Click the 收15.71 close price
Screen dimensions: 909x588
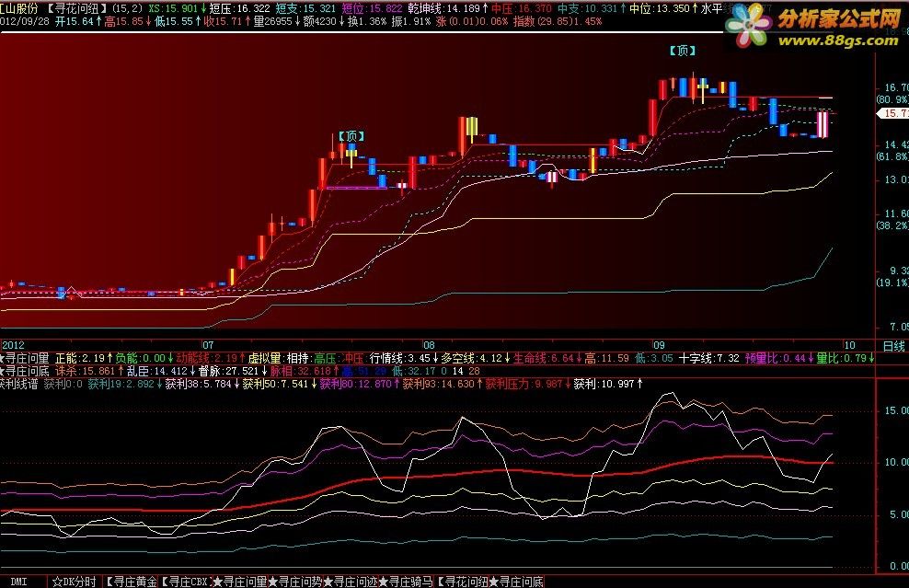[x=227, y=21]
